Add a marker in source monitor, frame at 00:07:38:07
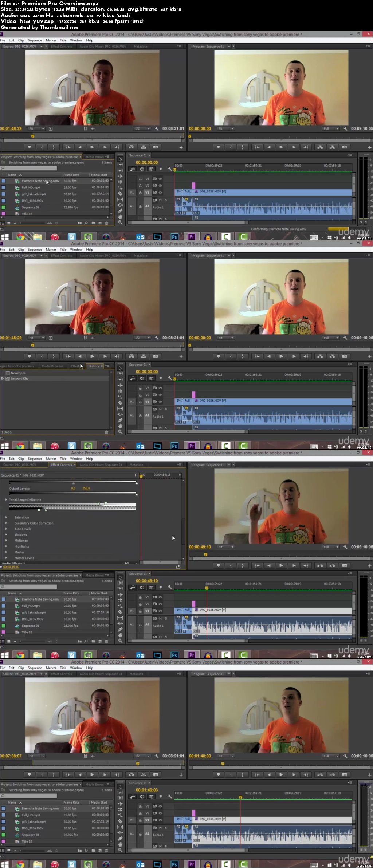The image size is (373, 868). tap(30, 775)
